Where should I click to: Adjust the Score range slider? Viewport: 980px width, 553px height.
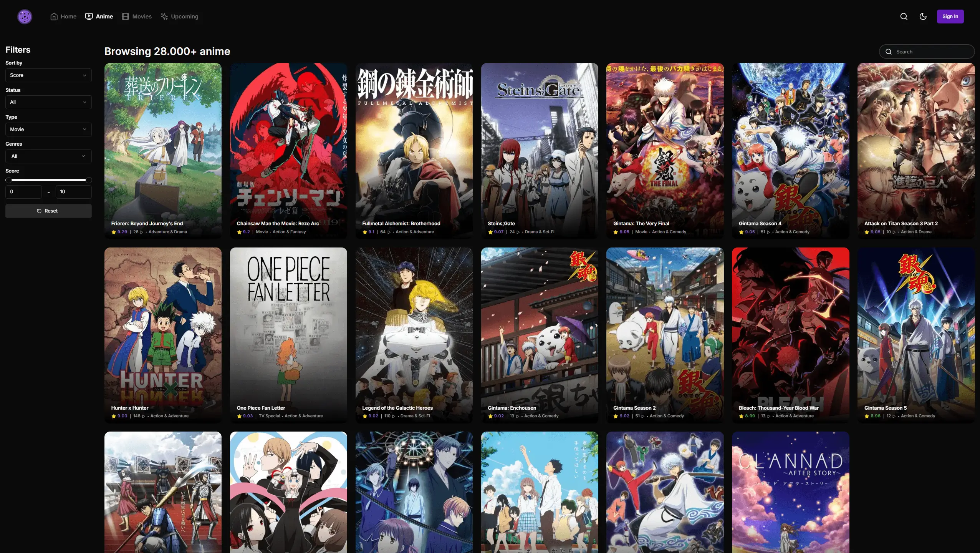pyautogui.click(x=48, y=180)
